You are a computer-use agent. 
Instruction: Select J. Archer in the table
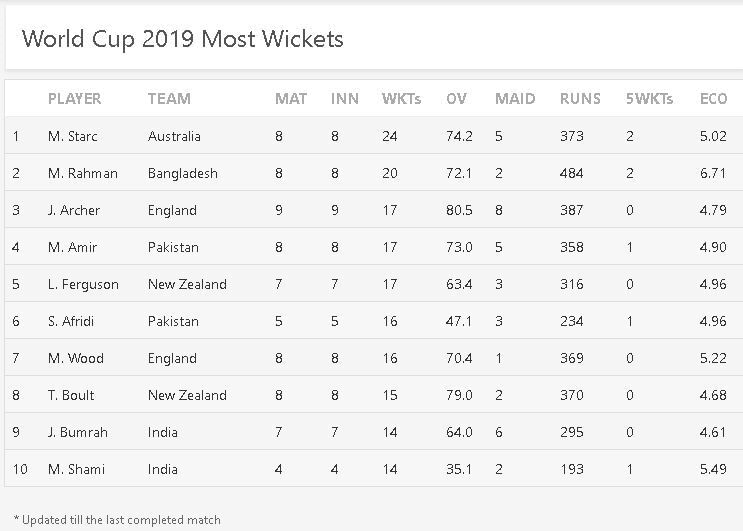(74, 210)
